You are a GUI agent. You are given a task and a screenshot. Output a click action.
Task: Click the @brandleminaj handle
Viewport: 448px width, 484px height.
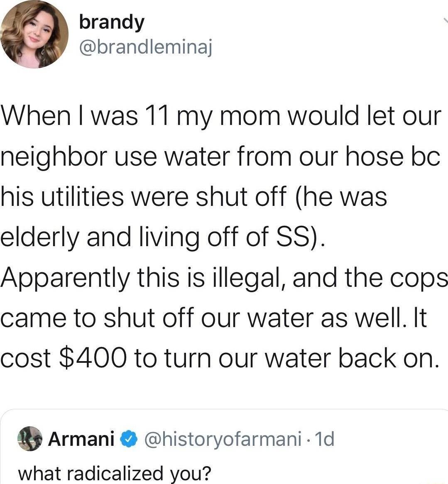pyautogui.click(x=145, y=47)
